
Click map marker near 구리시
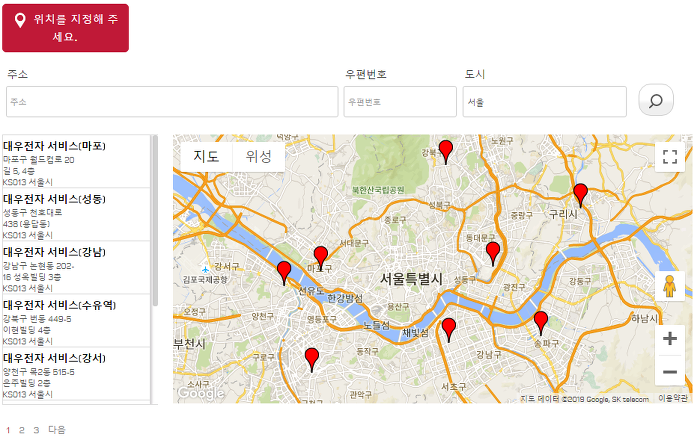tap(580, 195)
